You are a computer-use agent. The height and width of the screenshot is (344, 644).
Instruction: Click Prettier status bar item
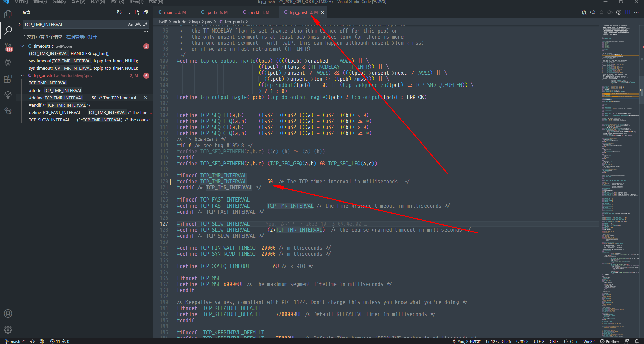click(610, 341)
